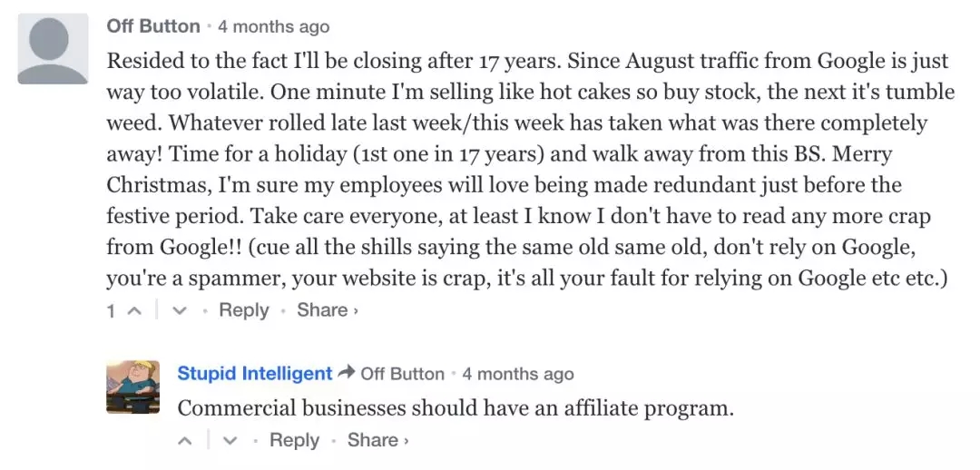The height and width of the screenshot is (470, 980).
Task: Open Share menu under Off Button's comment
Action: pyautogui.click(x=328, y=310)
